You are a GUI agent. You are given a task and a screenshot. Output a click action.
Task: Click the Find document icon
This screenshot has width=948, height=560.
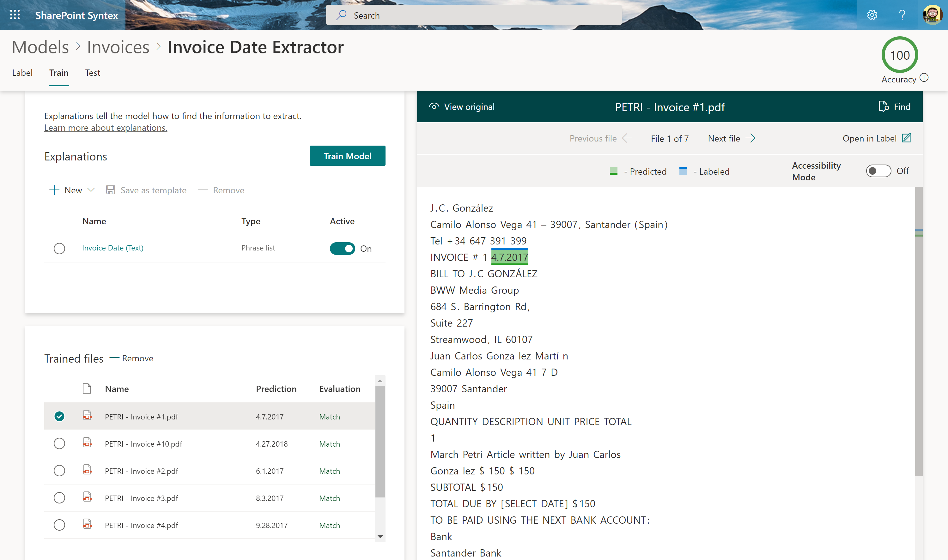pyautogui.click(x=883, y=107)
